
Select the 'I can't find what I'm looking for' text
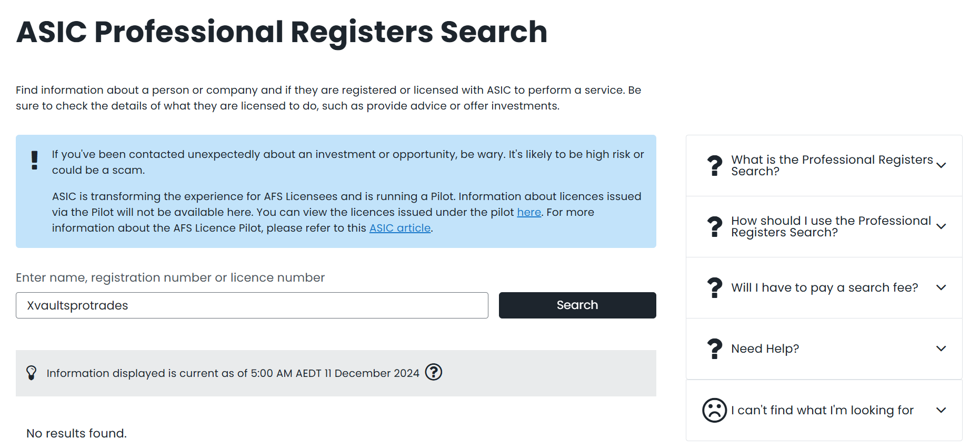pos(822,410)
